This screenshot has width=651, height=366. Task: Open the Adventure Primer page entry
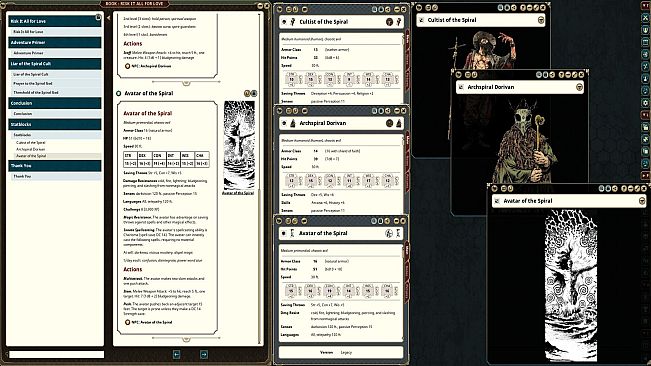click(x=56, y=53)
